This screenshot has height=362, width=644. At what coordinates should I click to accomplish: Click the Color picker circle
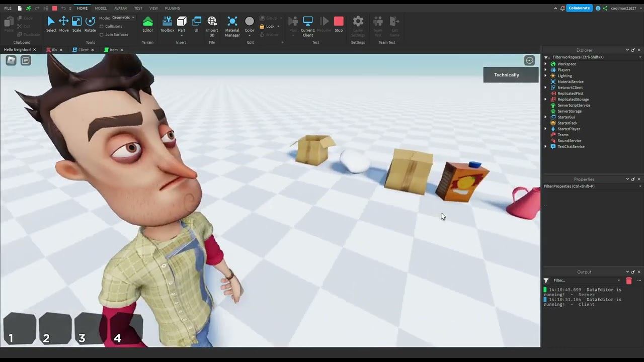250,21
